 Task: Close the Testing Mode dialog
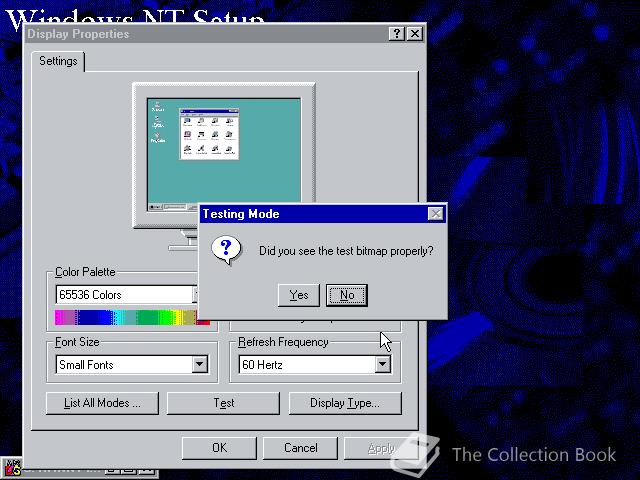point(436,213)
